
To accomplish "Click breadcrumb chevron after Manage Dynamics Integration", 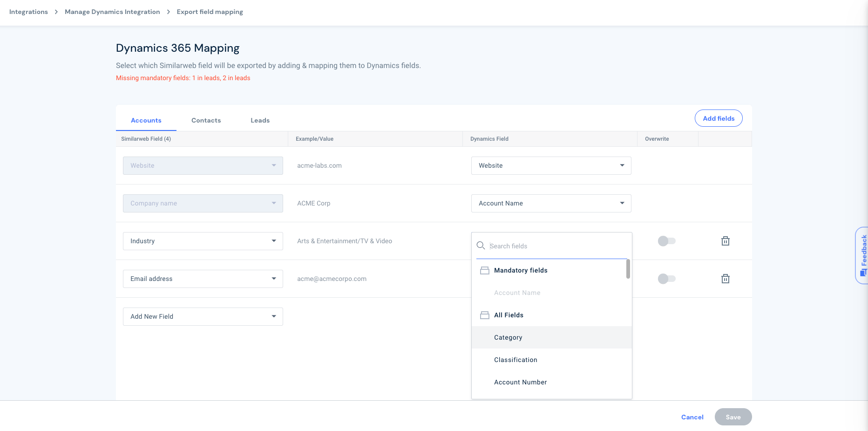I will point(169,12).
